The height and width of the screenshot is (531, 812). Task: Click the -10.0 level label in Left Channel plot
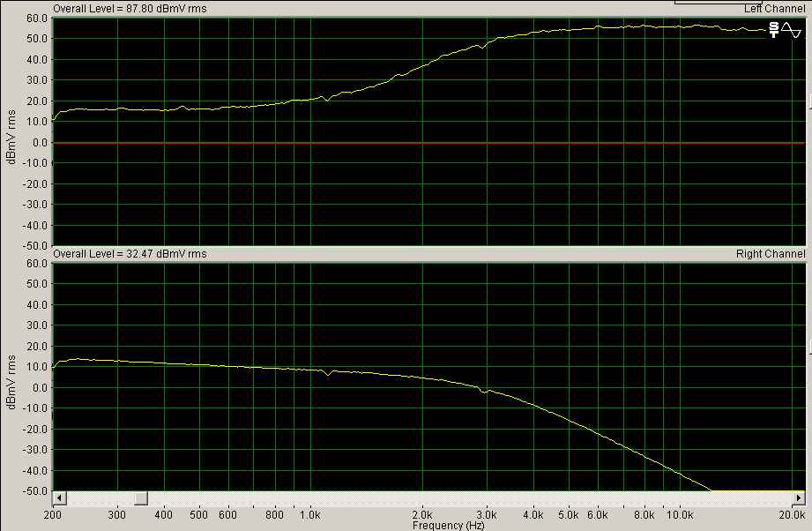pyautogui.click(x=37, y=163)
